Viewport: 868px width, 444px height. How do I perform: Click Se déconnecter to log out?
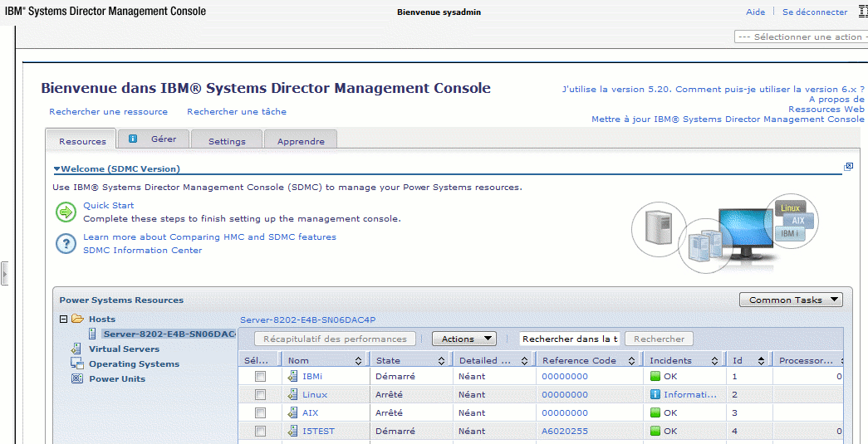[815, 12]
